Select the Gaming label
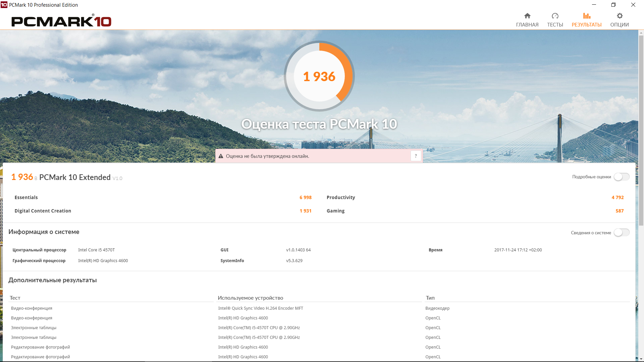Image resolution: width=644 pixels, height=362 pixels. [x=335, y=211]
